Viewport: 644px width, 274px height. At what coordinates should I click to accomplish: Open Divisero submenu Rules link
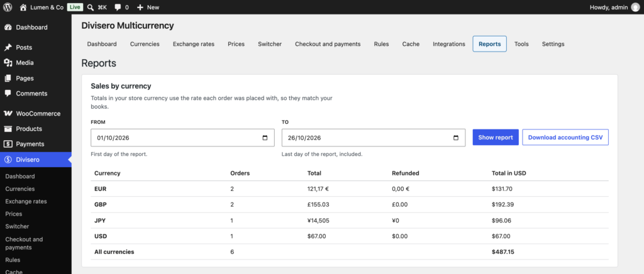click(13, 260)
